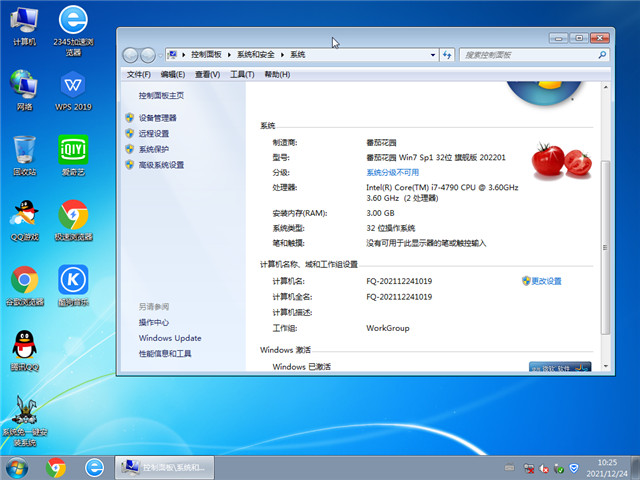Image resolution: width=640 pixels, height=480 pixels.
Task: Launch the Kugou music desktop icon
Action: tap(73, 286)
